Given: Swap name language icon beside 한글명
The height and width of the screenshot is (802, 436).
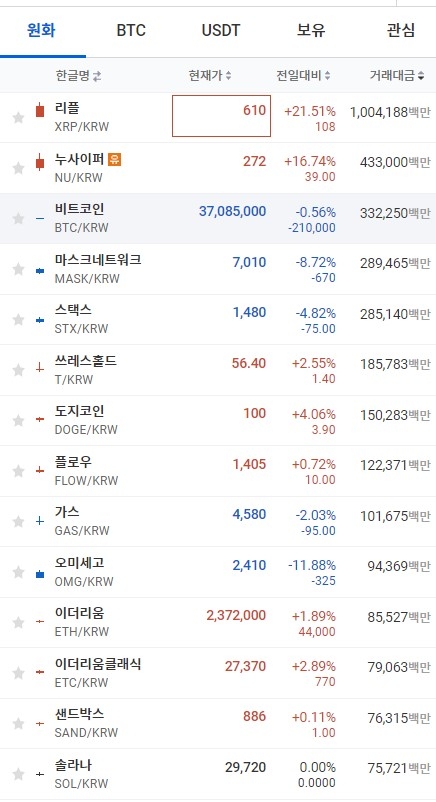Looking at the screenshot, I should pos(97,76).
